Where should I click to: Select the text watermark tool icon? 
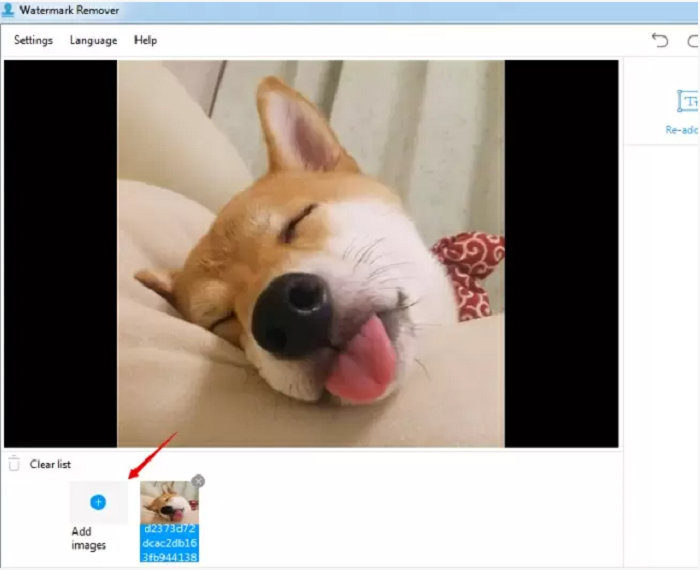coord(688,101)
